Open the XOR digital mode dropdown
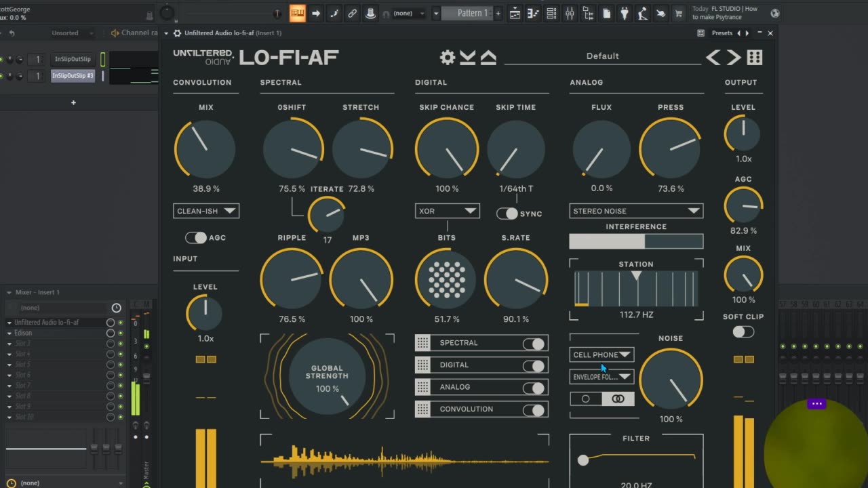 click(x=448, y=211)
